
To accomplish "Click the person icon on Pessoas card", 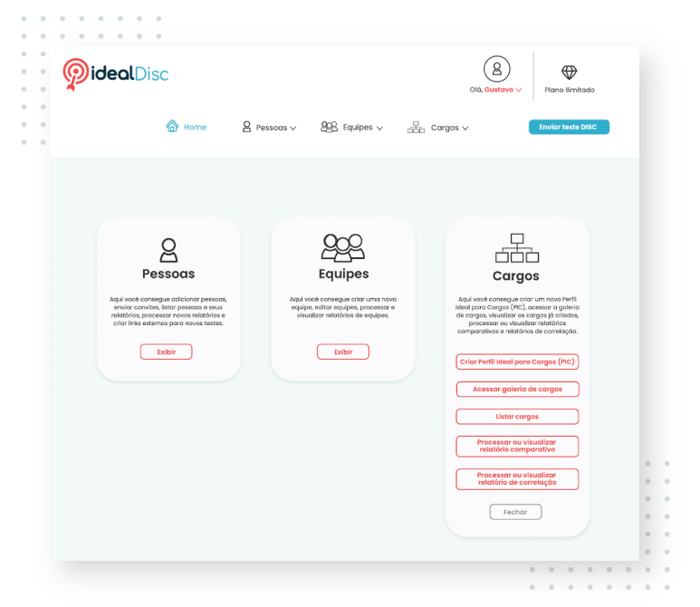I will click(168, 250).
